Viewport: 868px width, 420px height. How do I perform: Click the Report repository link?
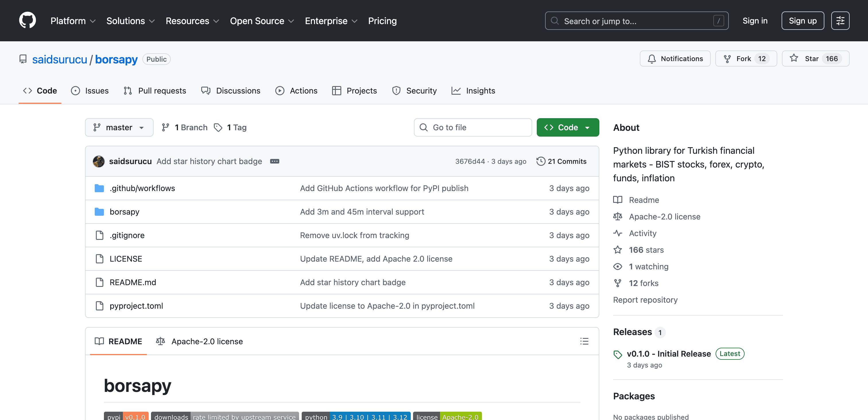coord(645,300)
